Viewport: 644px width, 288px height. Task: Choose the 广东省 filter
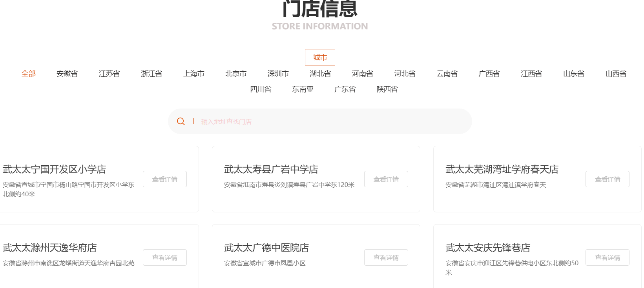[345, 89]
